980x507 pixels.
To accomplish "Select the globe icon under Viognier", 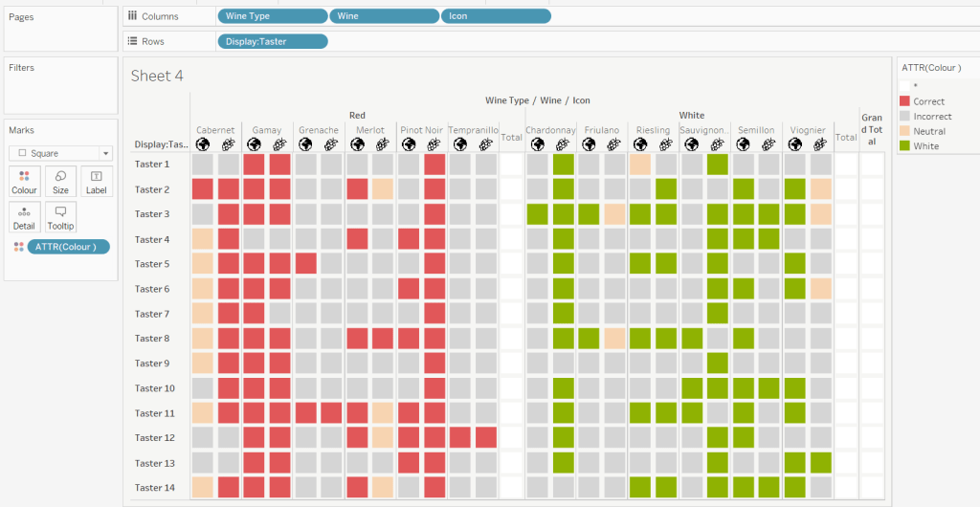I will pyautogui.click(x=795, y=144).
